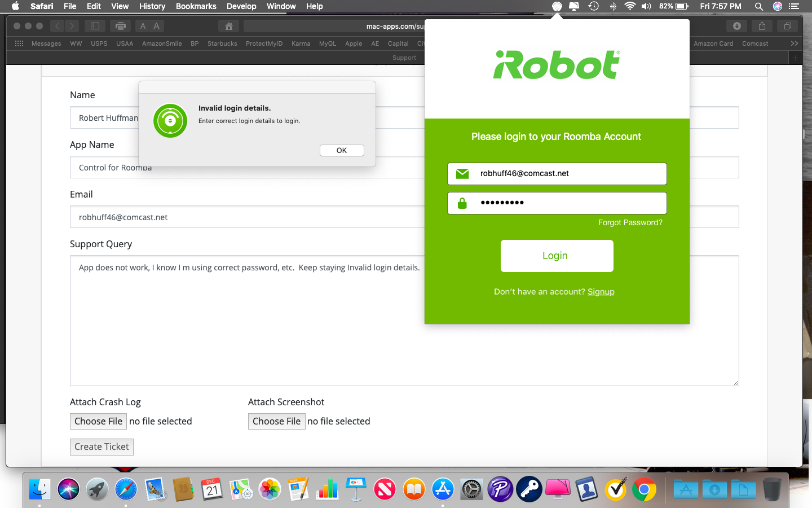Click the Login button in iRobot popup
The image size is (812, 508).
pos(557,256)
